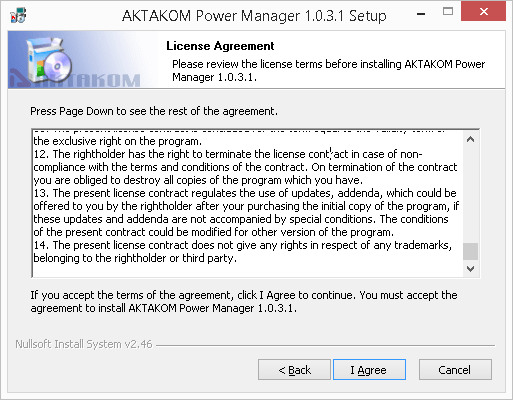Click the scrollbar down arrow in license box
Screen dimensions: 513x400
tap(470, 268)
